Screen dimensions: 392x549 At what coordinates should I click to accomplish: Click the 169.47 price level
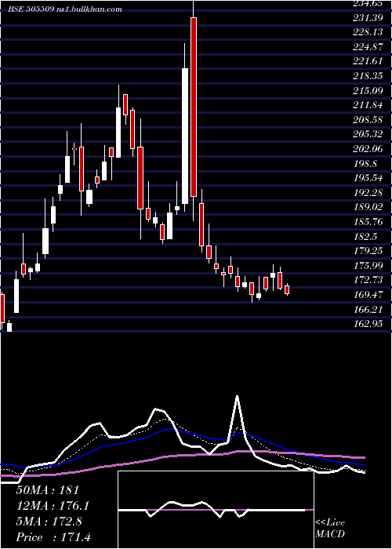(368, 295)
